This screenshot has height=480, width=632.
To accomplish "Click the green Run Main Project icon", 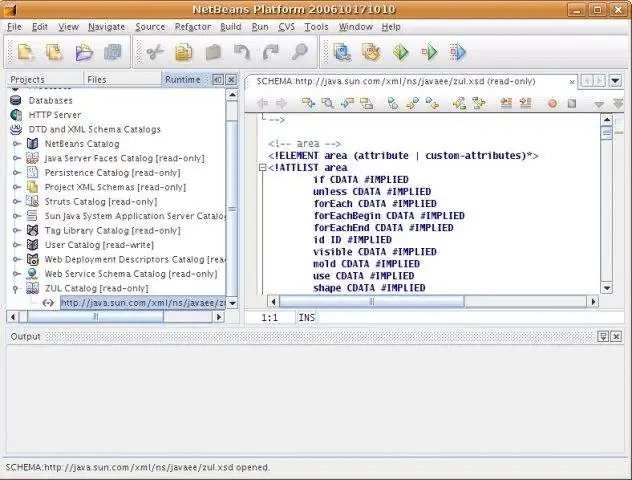I will coord(401,52).
